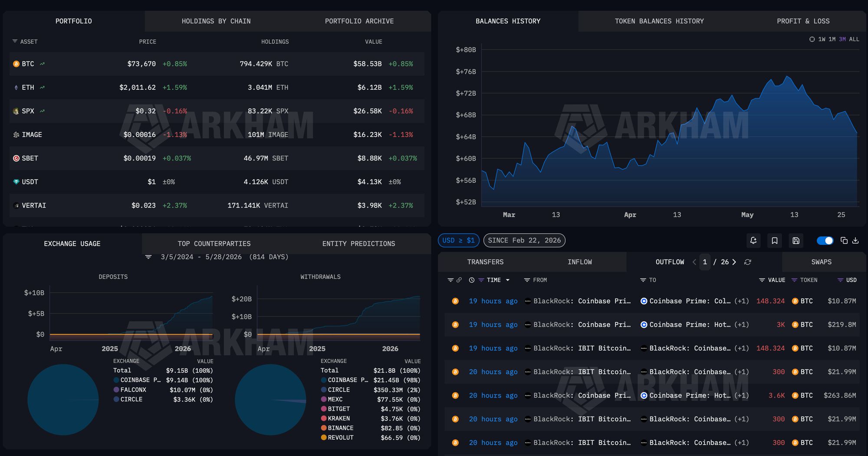
Task: Toggle the blue switch above transfers
Action: click(825, 240)
